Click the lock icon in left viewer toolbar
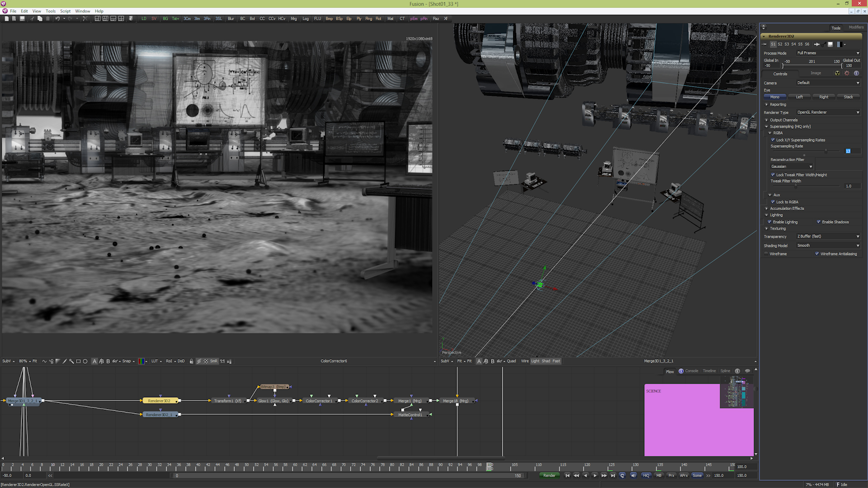This screenshot has width=868, height=488. (x=191, y=361)
